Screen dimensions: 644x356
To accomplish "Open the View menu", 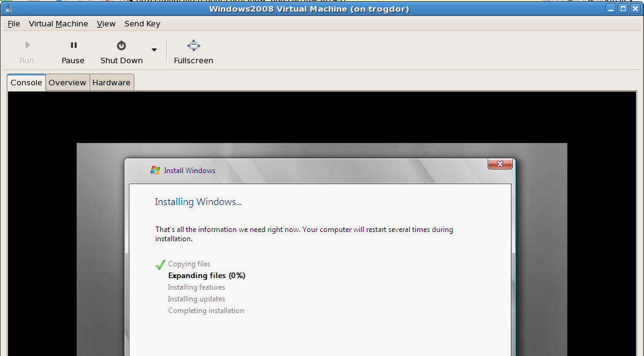I will [106, 24].
